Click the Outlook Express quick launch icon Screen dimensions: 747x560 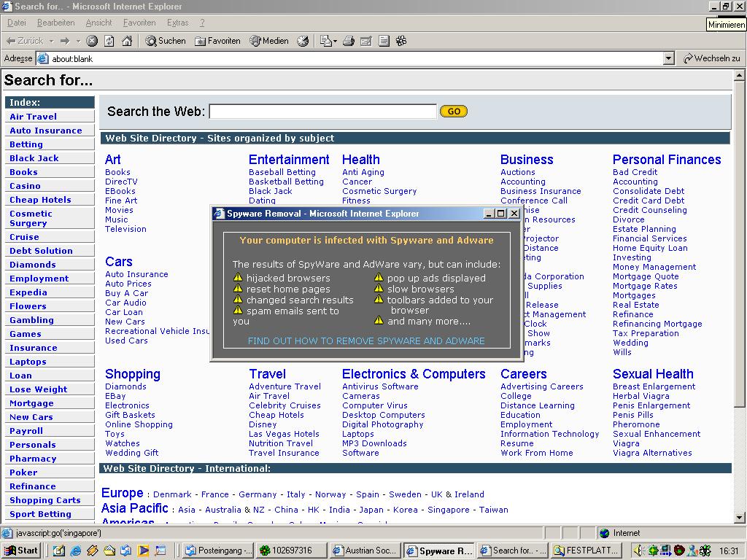point(126,551)
